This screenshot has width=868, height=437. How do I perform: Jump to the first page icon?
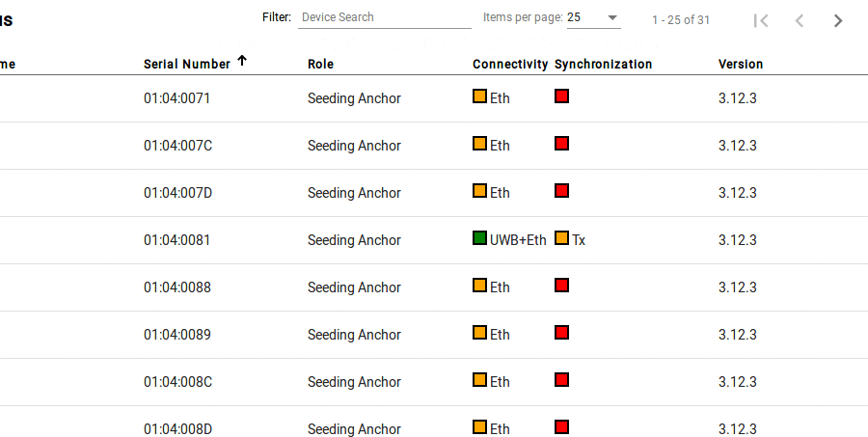point(761,20)
